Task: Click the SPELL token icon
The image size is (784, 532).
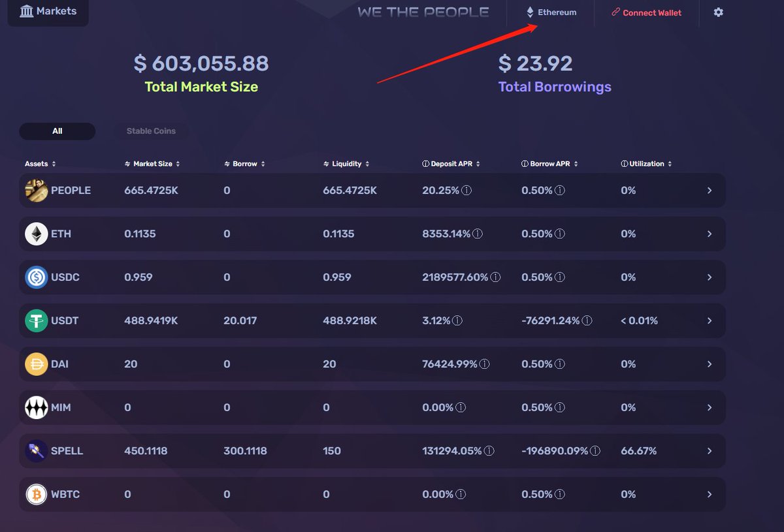Action: click(x=37, y=451)
